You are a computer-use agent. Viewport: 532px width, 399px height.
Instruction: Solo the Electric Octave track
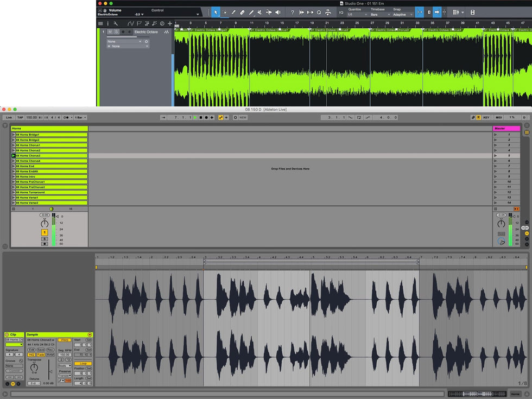(x=116, y=32)
